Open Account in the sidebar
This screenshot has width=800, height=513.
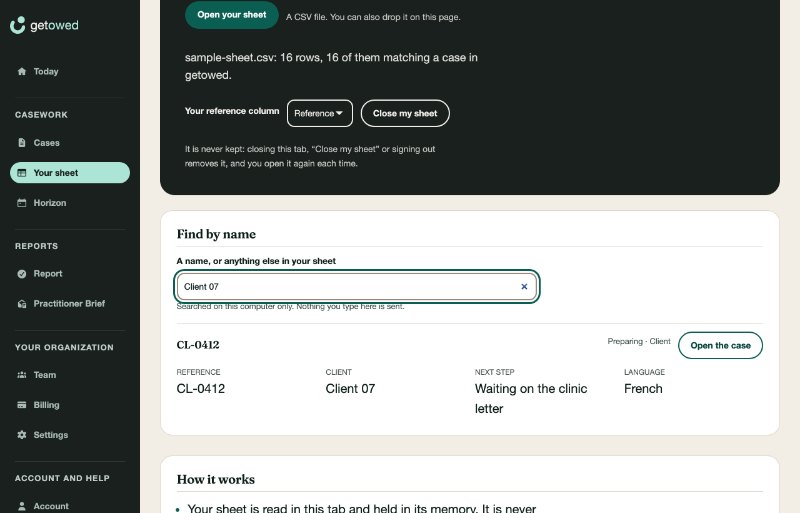pyautogui.click(x=70, y=506)
